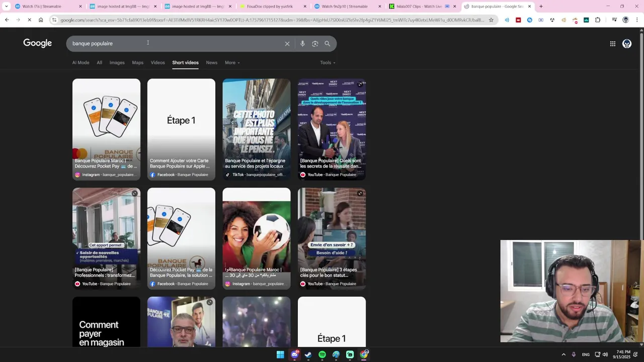Viewport: 644px width, 362px height.
Task: Open a new browser tab
Action: (541, 7)
